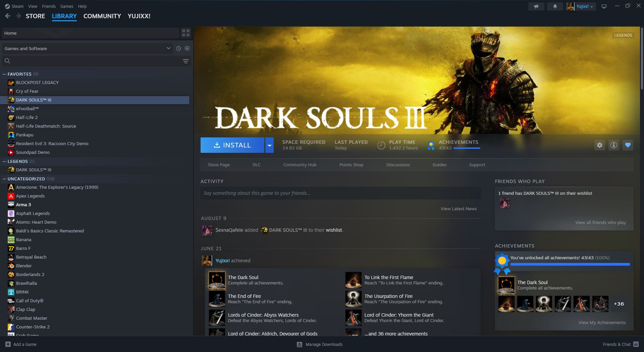Go to the COMMUNITY tab
This screenshot has width=644, height=352.
(102, 16)
